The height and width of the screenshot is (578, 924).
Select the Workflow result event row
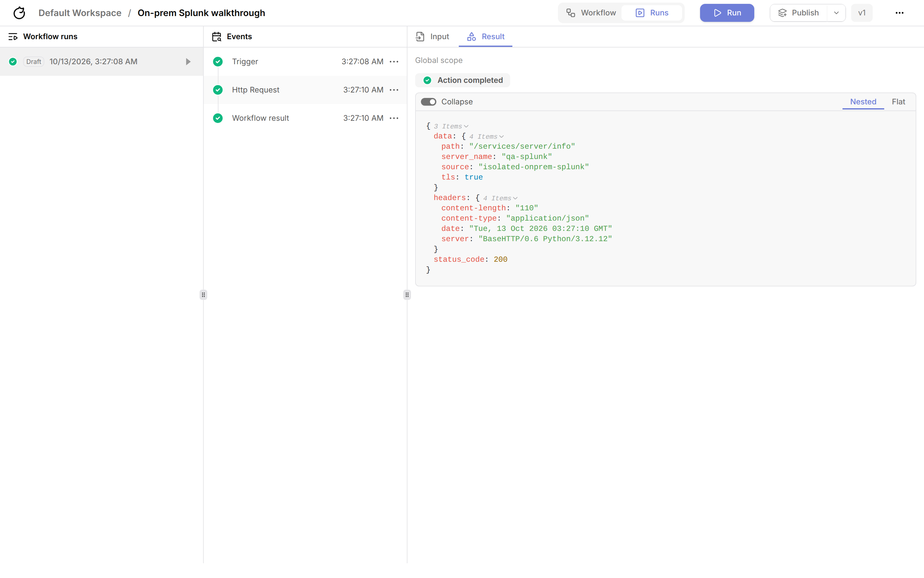[305, 118]
